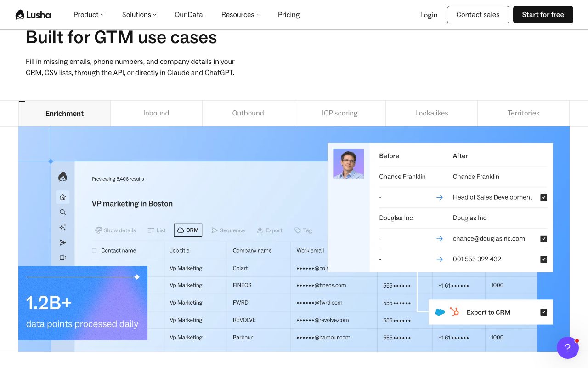Click the 1000 value in the FINEOS row
This screenshot has width=588, height=368.
pyautogui.click(x=497, y=285)
